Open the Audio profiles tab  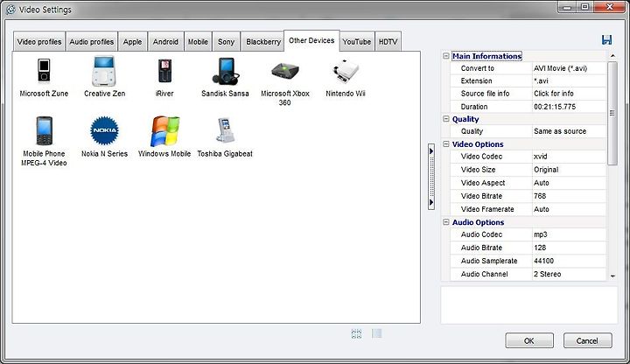pyautogui.click(x=92, y=42)
